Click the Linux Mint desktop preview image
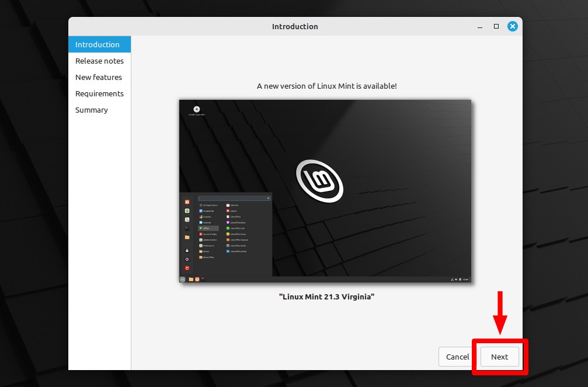 (325, 191)
